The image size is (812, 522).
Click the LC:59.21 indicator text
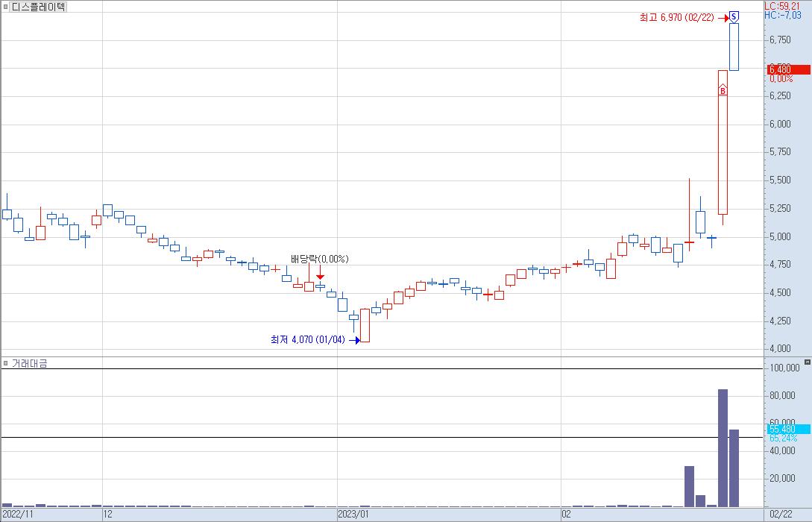pos(782,6)
